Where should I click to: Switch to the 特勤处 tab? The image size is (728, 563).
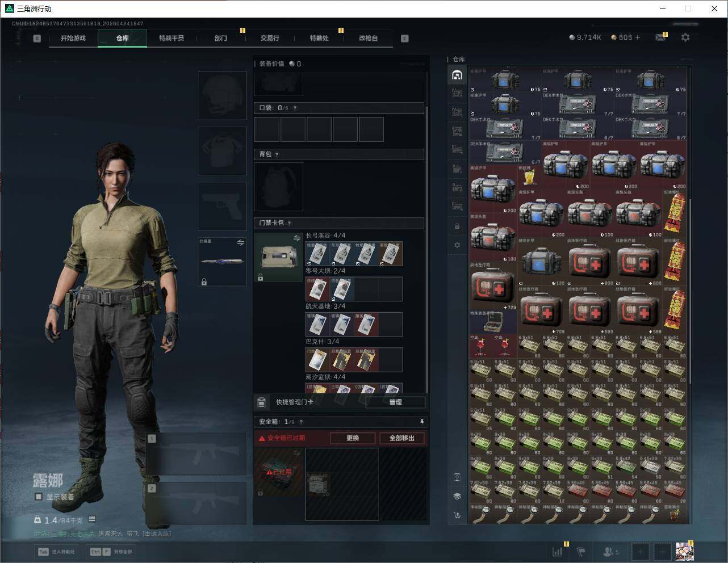tap(319, 38)
